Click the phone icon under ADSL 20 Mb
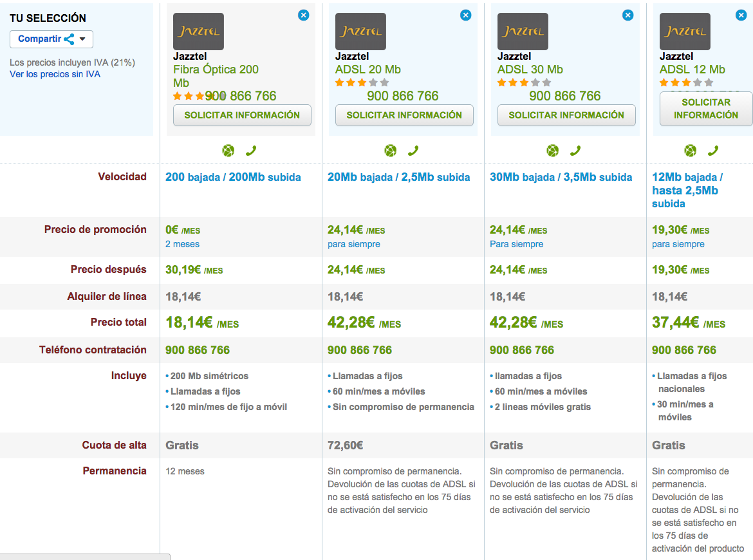Screen dimensions: 753x560 (x=413, y=151)
